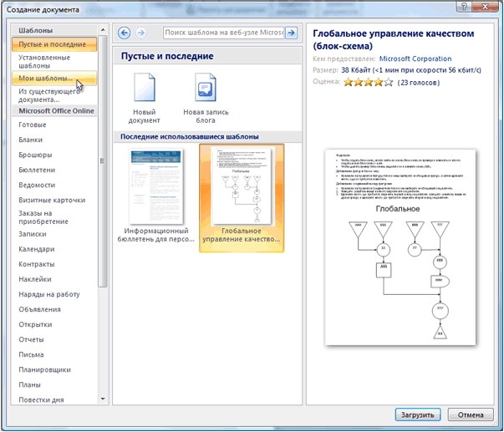The height and width of the screenshot is (432, 504).
Task: Click into the template search field
Action: tap(222, 33)
